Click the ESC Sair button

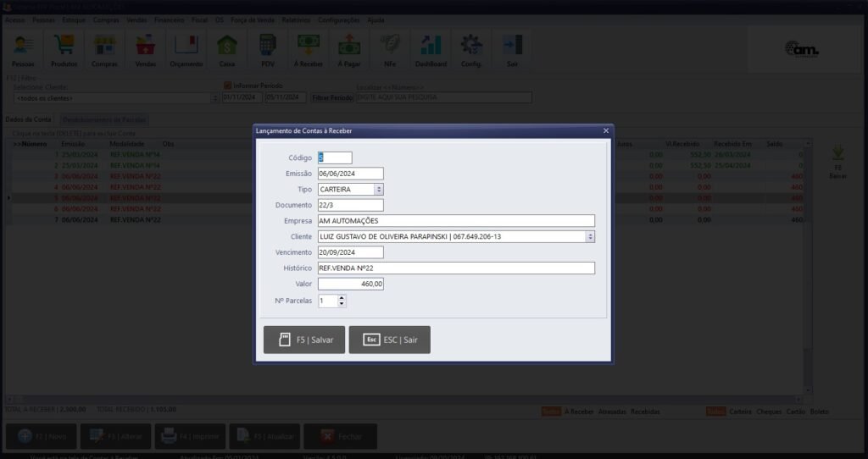pyautogui.click(x=389, y=340)
